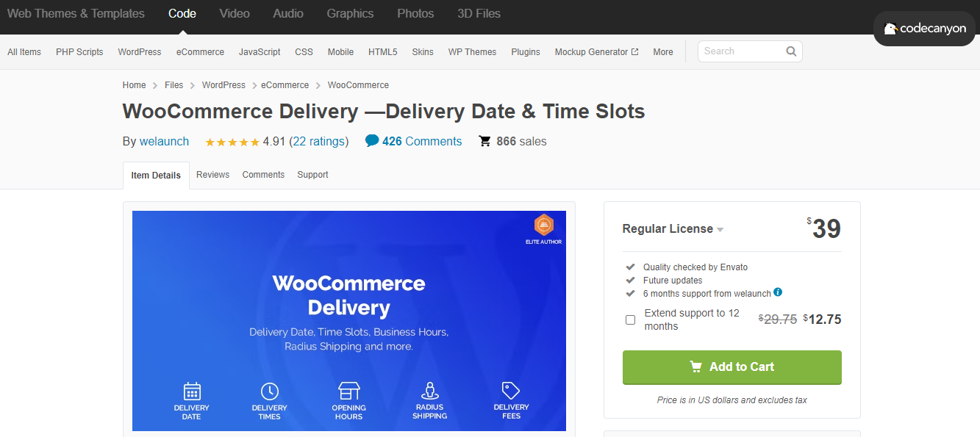
Task: Click the $12.75 discounted support price
Action: [823, 319]
